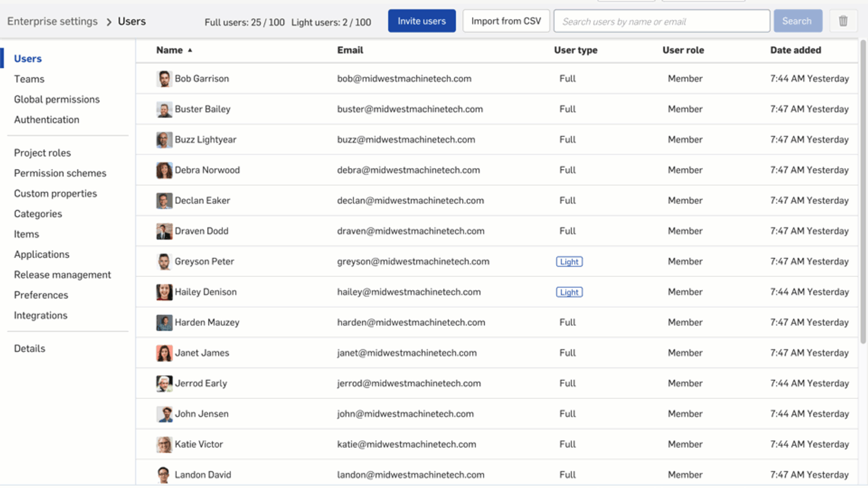
Task: Click Bob Garrison's avatar picture
Action: pos(164,79)
